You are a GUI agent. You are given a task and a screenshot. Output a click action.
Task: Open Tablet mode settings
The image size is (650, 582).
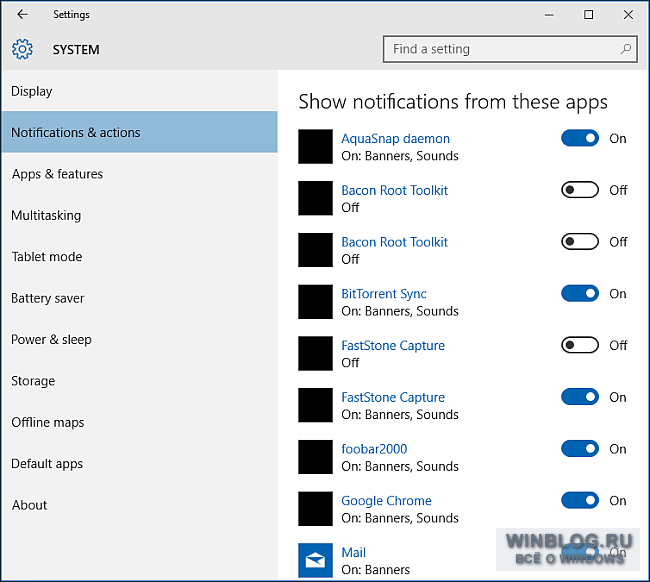[x=139, y=257]
